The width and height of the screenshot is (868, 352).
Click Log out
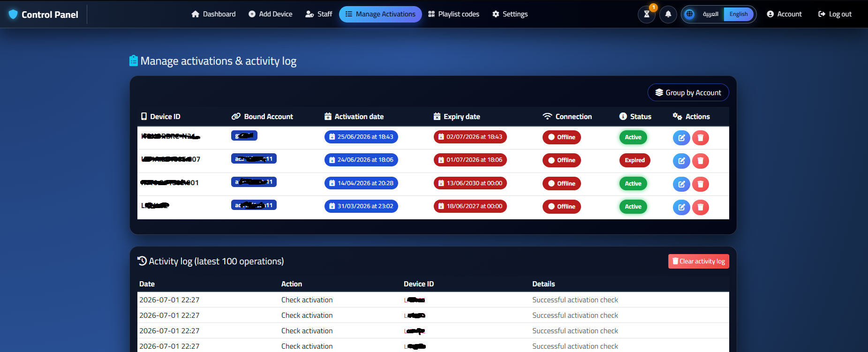pyautogui.click(x=835, y=14)
